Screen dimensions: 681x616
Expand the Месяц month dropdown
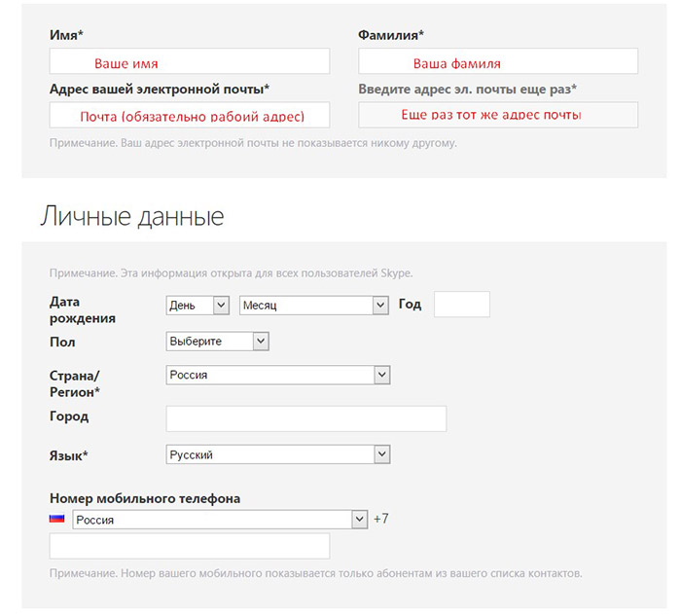coord(314,306)
